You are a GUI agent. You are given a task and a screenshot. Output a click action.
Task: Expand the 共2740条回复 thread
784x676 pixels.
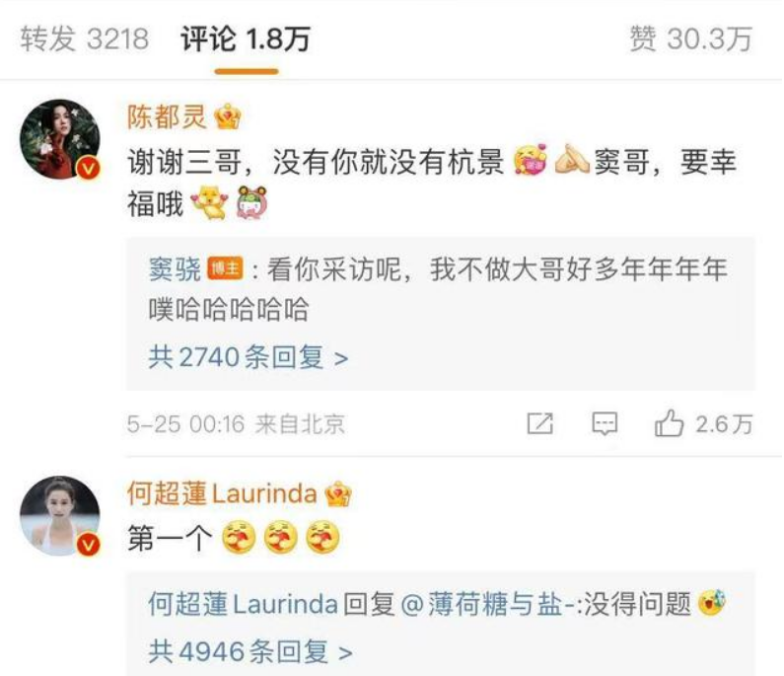pos(248,358)
